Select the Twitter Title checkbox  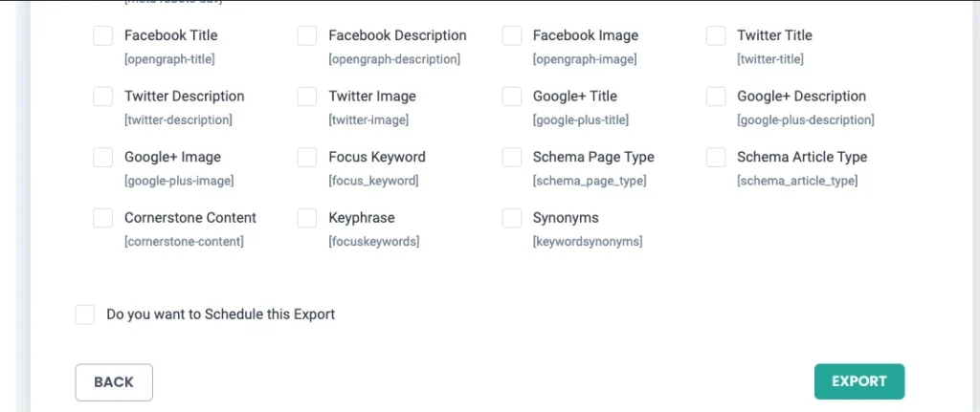click(716, 36)
